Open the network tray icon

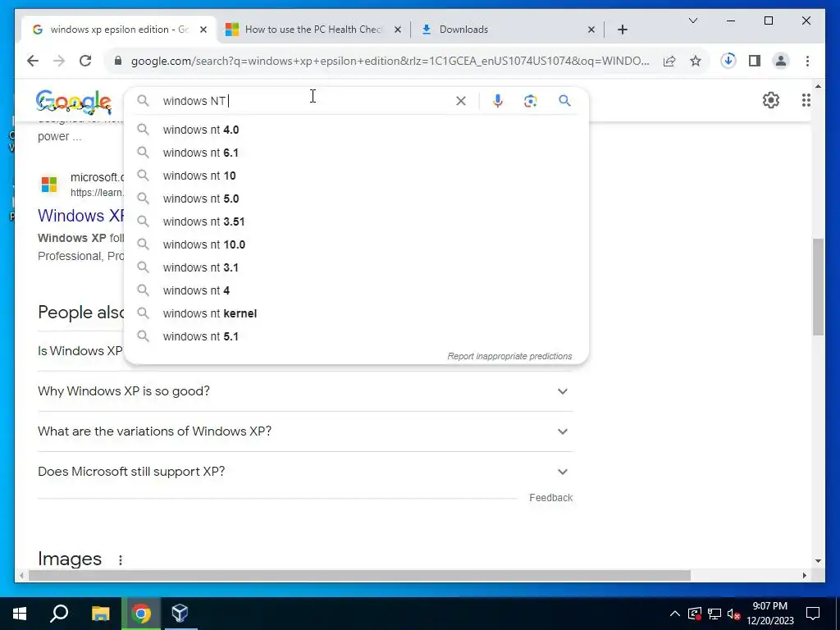pyautogui.click(x=714, y=614)
